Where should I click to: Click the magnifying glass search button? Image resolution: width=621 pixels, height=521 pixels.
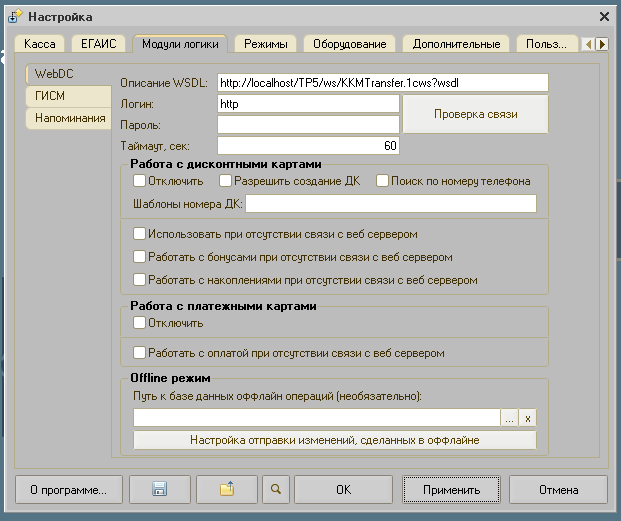pos(275,490)
